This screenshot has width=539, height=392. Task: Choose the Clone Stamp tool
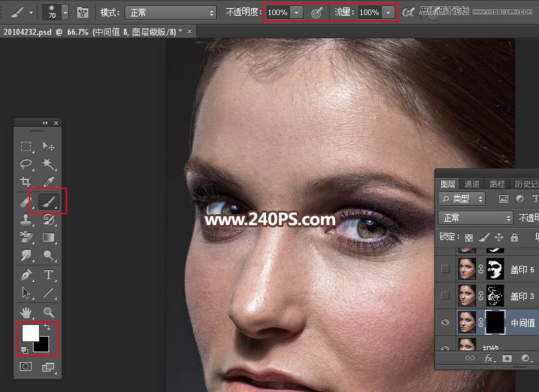pyautogui.click(x=26, y=220)
